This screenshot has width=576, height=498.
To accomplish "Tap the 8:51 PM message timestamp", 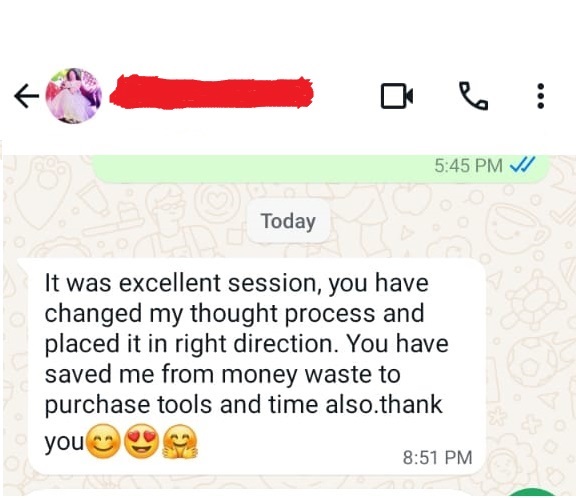I will pos(437,458).
